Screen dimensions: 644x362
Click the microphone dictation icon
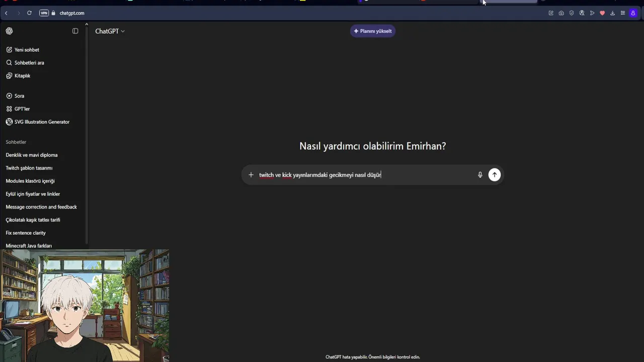pyautogui.click(x=480, y=175)
